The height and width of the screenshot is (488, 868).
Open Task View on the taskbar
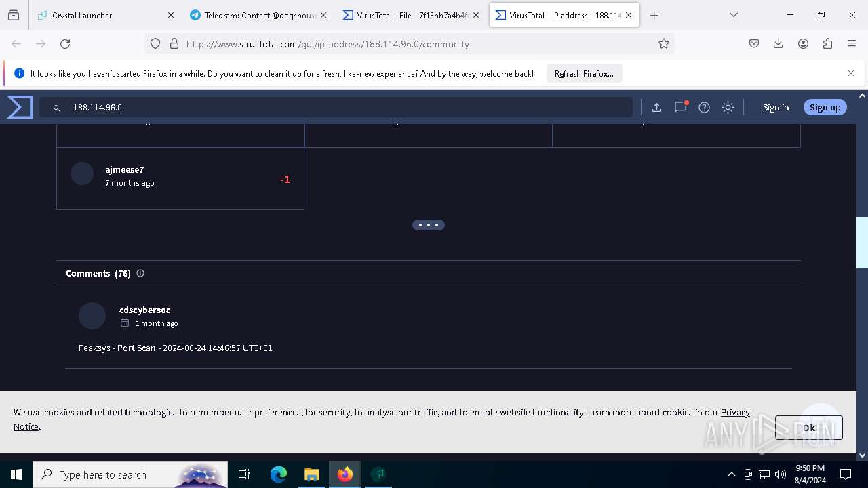point(244,474)
